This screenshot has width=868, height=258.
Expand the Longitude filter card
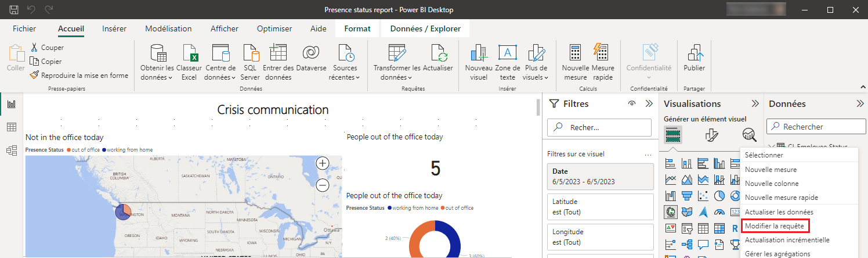[x=600, y=237]
